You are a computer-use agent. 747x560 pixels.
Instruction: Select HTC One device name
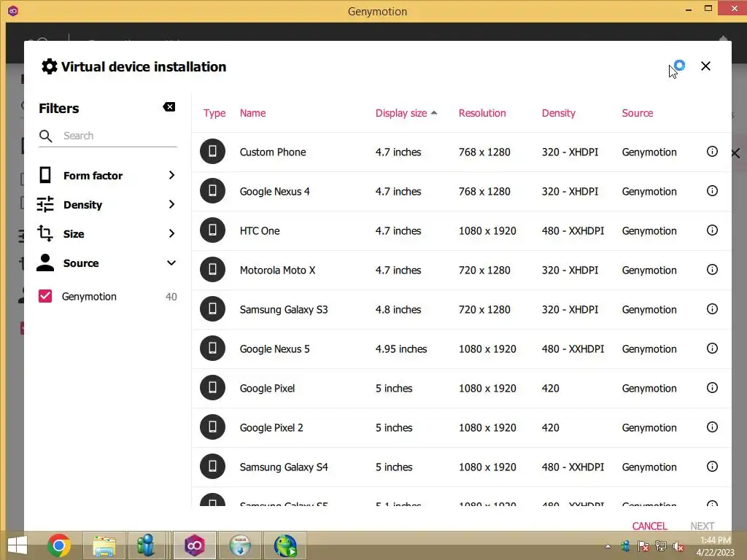260,231
